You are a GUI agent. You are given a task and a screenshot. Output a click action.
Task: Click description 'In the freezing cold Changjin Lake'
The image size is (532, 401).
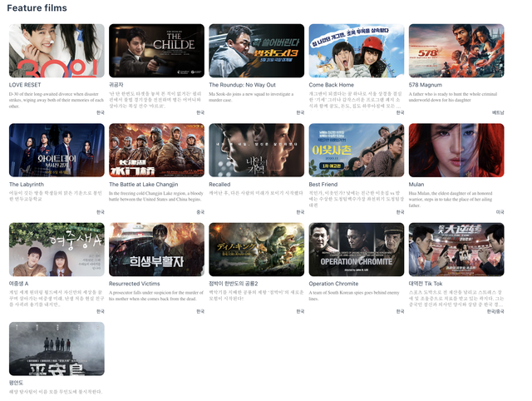pyautogui.click(x=156, y=196)
